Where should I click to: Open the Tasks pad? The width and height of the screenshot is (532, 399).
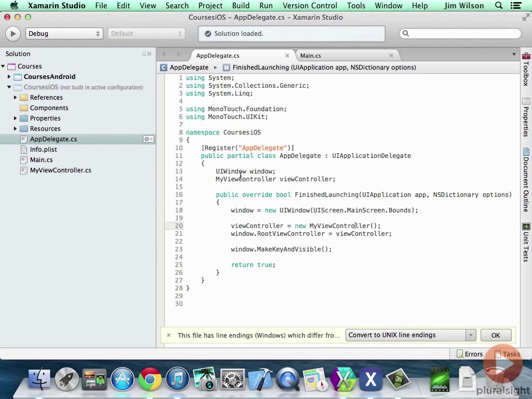507,354
